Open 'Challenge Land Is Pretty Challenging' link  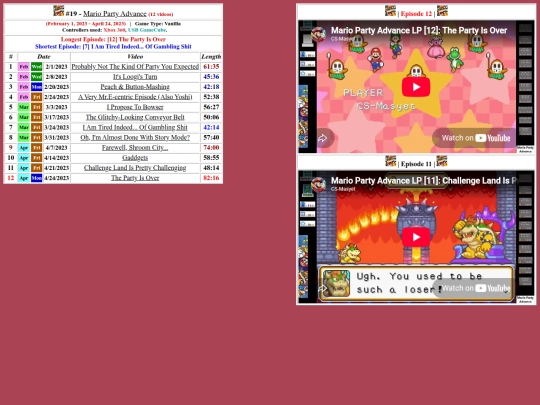(135, 168)
